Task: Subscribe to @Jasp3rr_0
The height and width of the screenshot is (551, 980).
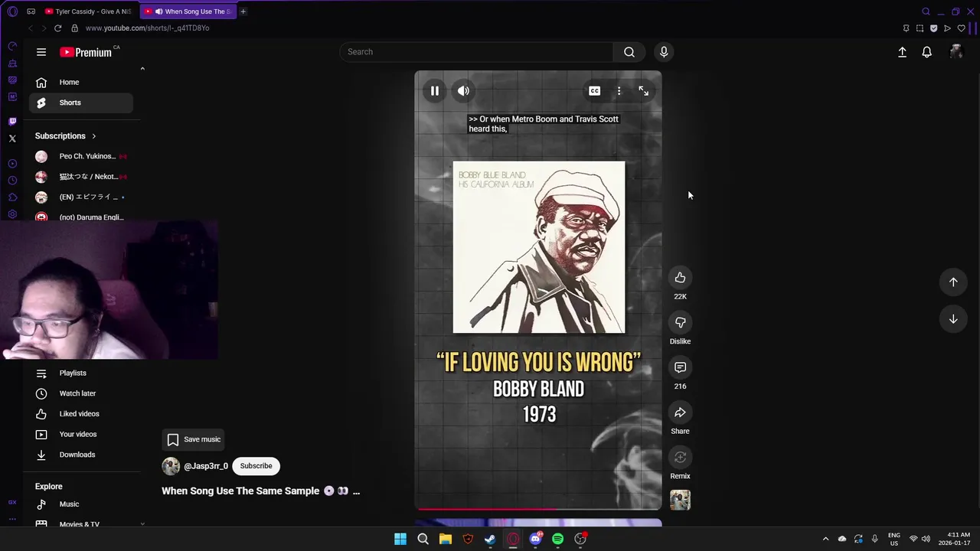Action: point(256,466)
